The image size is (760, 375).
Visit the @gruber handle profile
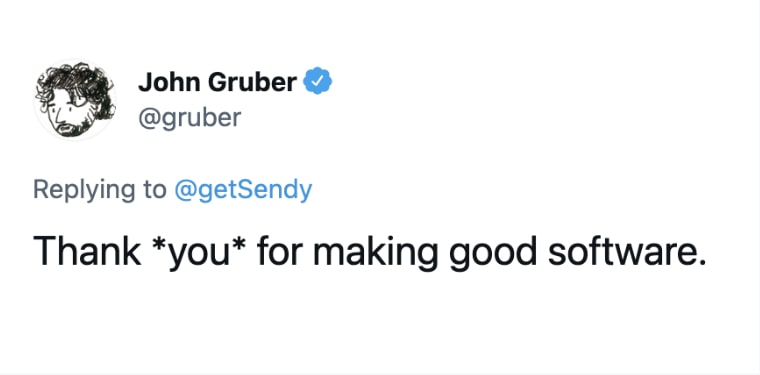tap(190, 118)
